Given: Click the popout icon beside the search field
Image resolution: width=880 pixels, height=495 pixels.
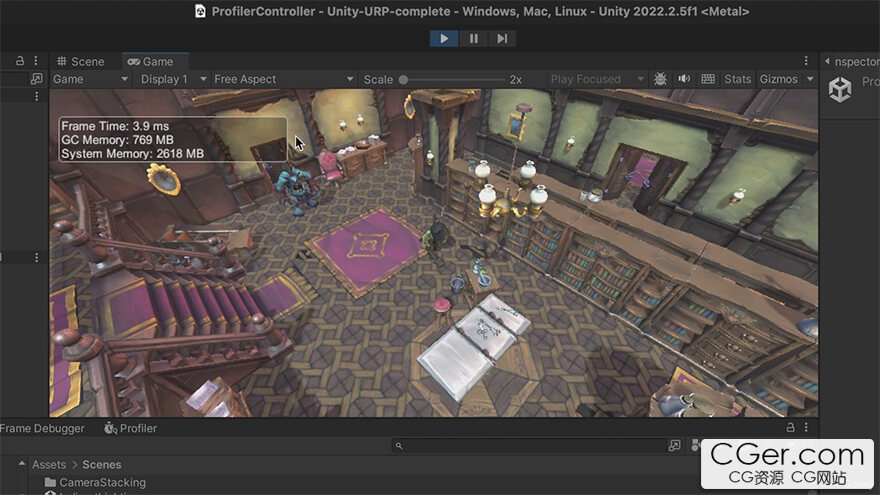Looking at the screenshot, I should [x=675, y=446].
